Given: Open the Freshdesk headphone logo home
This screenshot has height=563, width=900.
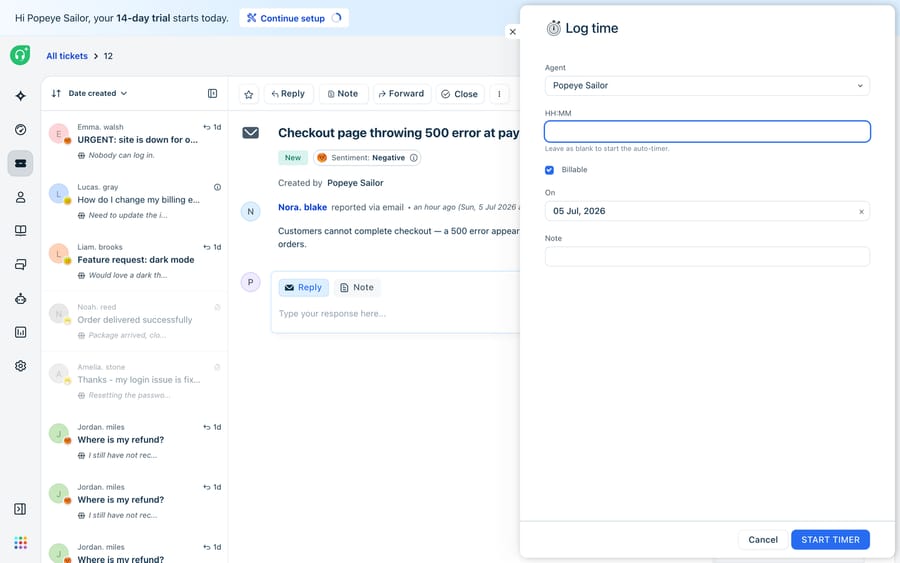Looking at the screenshot, I should [20, 55].
